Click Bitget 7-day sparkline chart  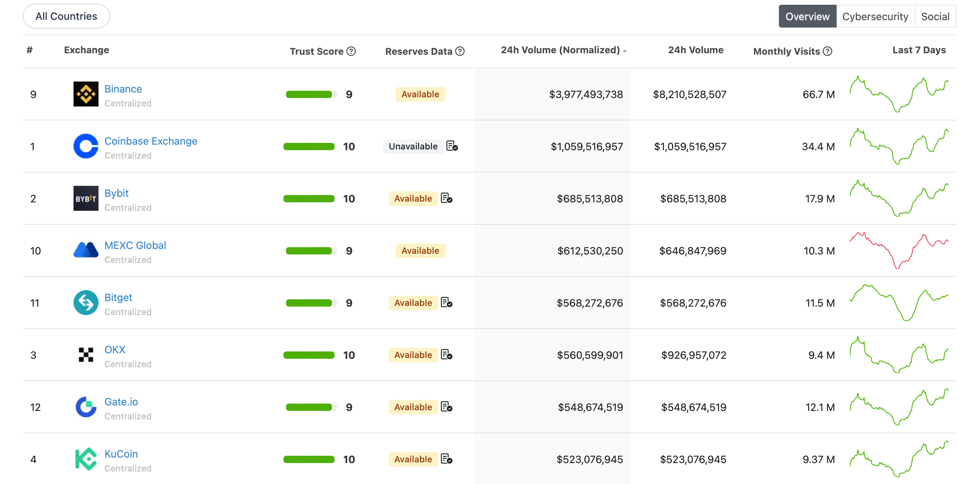(899, 303)
